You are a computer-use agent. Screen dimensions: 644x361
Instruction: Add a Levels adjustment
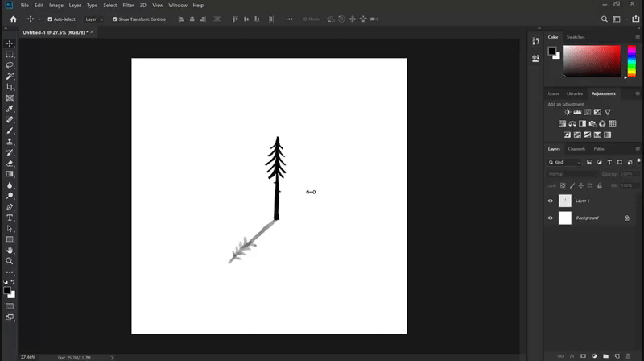click(577, 112)
